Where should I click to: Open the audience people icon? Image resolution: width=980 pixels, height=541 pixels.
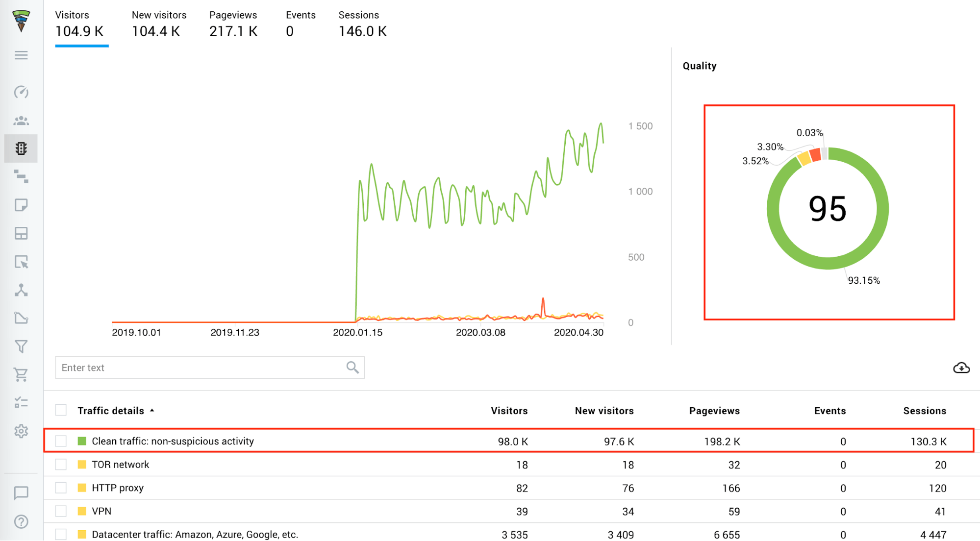[x=21, y=120]
